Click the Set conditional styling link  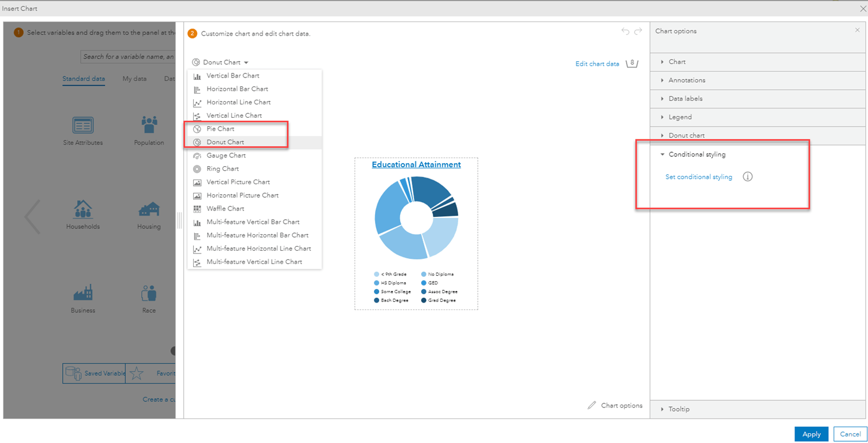[x=698, y=177]
